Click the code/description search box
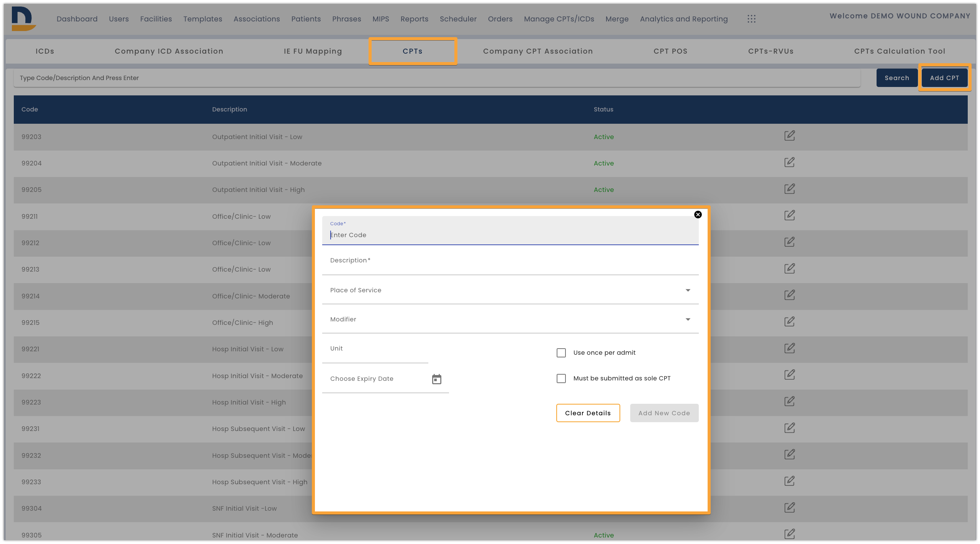980x544 pixels. pos(437,78)
